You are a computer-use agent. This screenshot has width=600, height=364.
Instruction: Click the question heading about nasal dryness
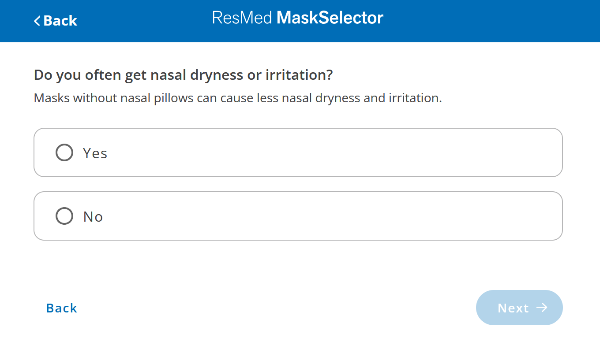click(183, 74)
